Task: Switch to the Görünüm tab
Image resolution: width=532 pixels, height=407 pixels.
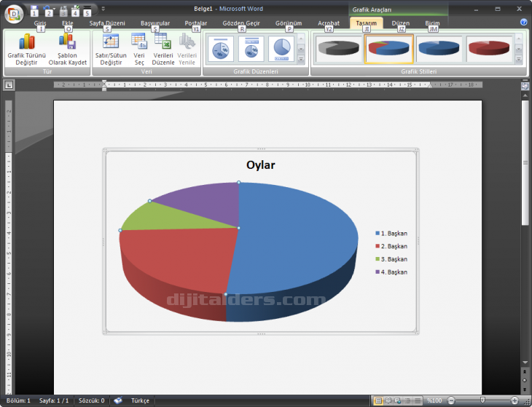Action: pos(289,23)
